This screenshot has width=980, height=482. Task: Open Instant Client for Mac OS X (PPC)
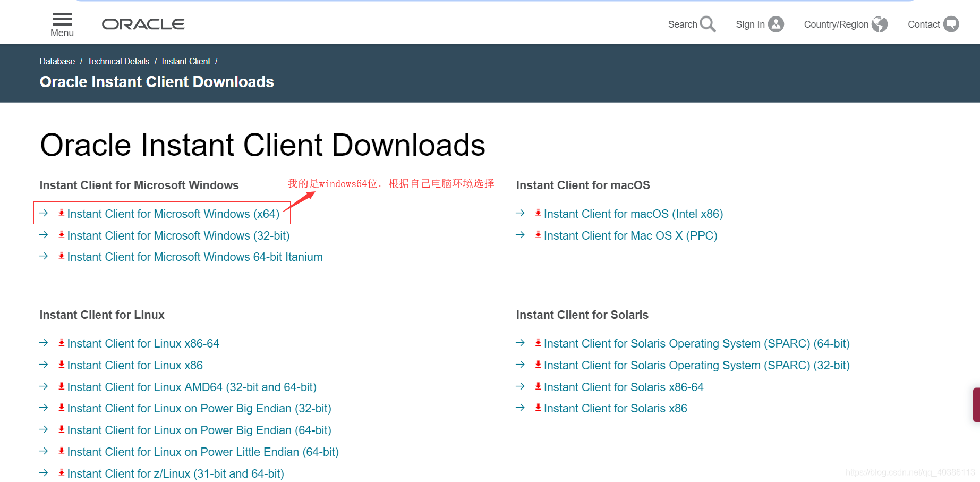coord(630,235)
